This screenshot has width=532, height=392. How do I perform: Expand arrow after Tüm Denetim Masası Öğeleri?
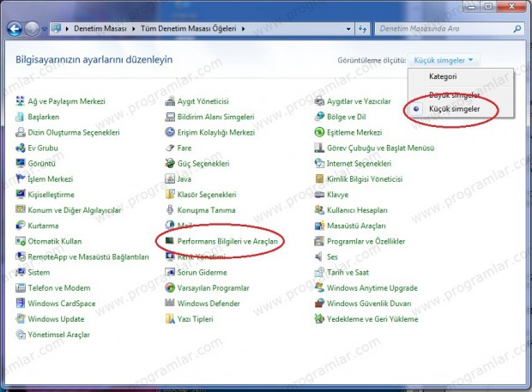pyautogui.click(x=244, y=29)
